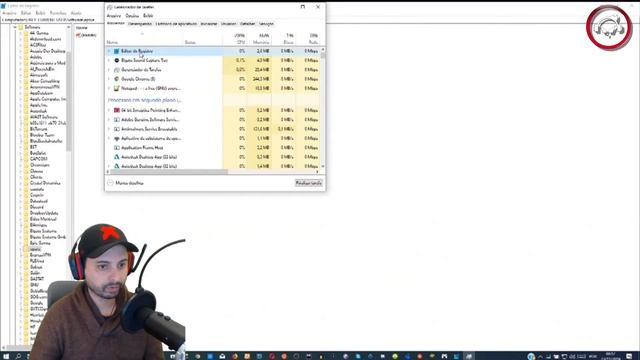Click the Task Manager title bar icon
This screenshot has height=360, width=640.
(109, 7)
